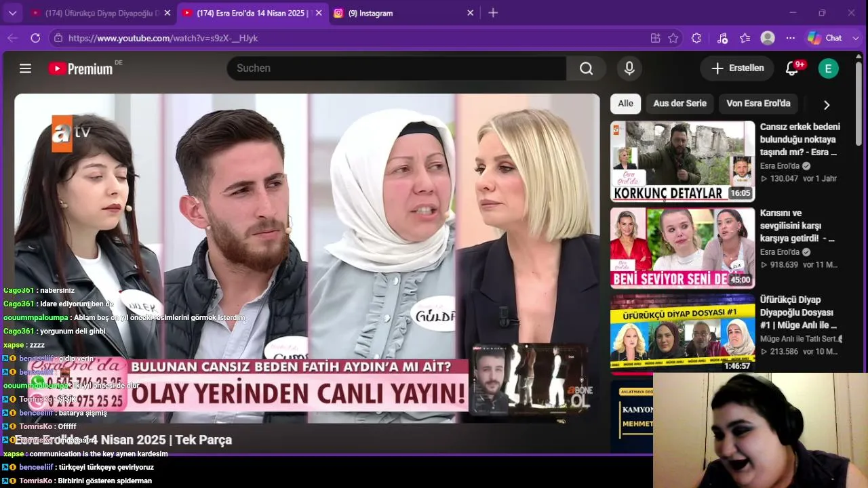Switch to the Instagram tab
The height and width of the screenshot is (488, 868).
(404, 13)
